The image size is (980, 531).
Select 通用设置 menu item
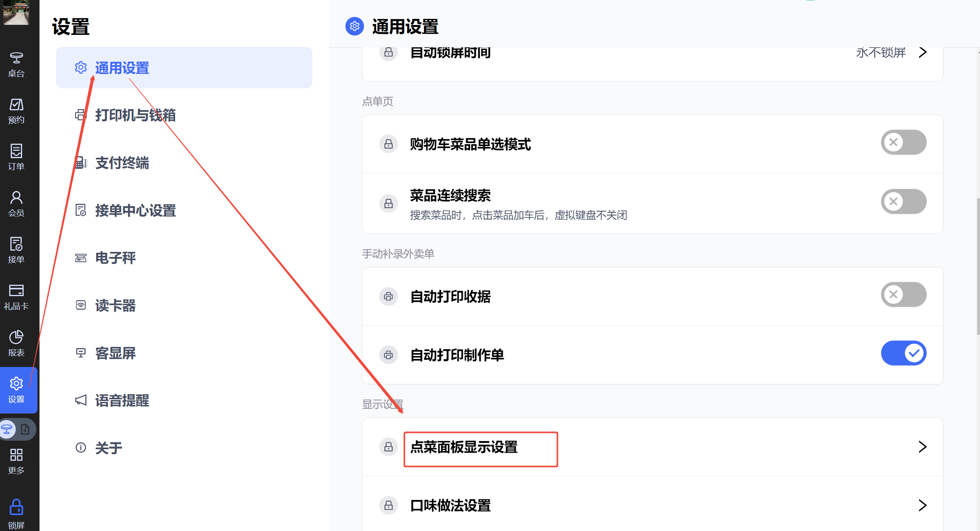(184, 68)
